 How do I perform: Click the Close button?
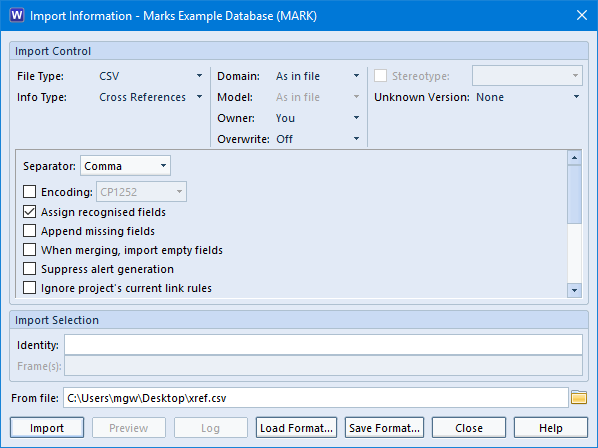[469, 428]
